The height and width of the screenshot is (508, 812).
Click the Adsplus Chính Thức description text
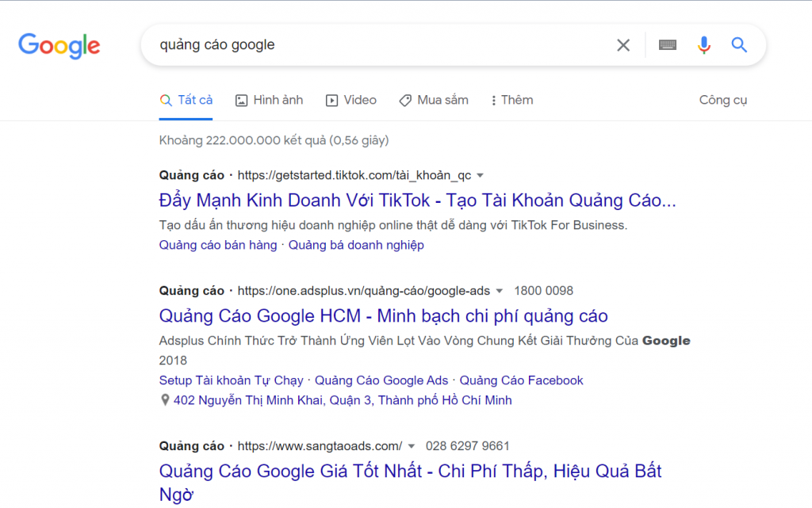(425, 350)
